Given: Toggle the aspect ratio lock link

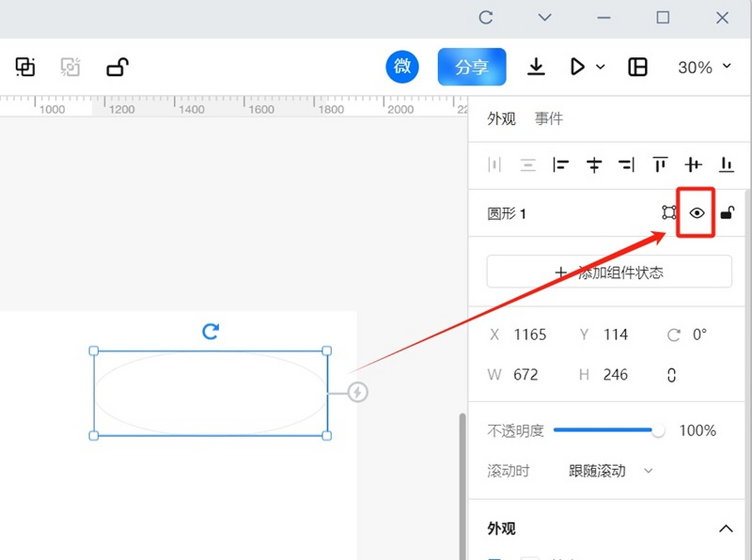Looking at the screenshot, I should click(x=672, y=375).
